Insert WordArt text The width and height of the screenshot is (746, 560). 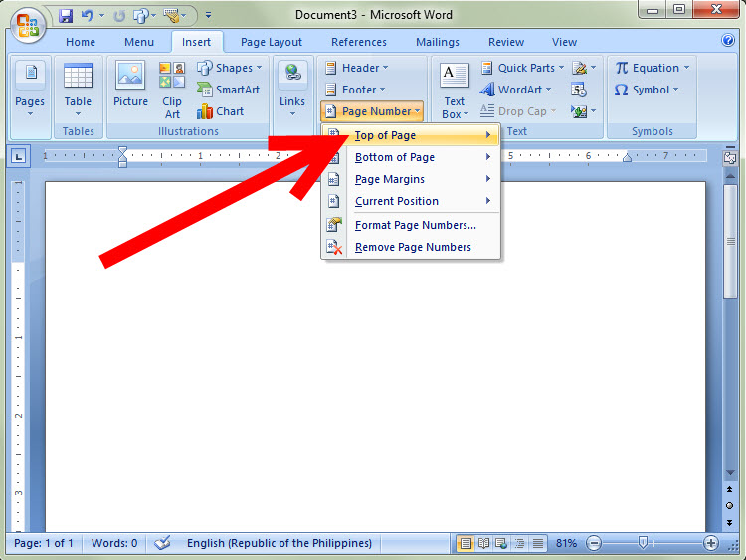click(x=515, y=90)
